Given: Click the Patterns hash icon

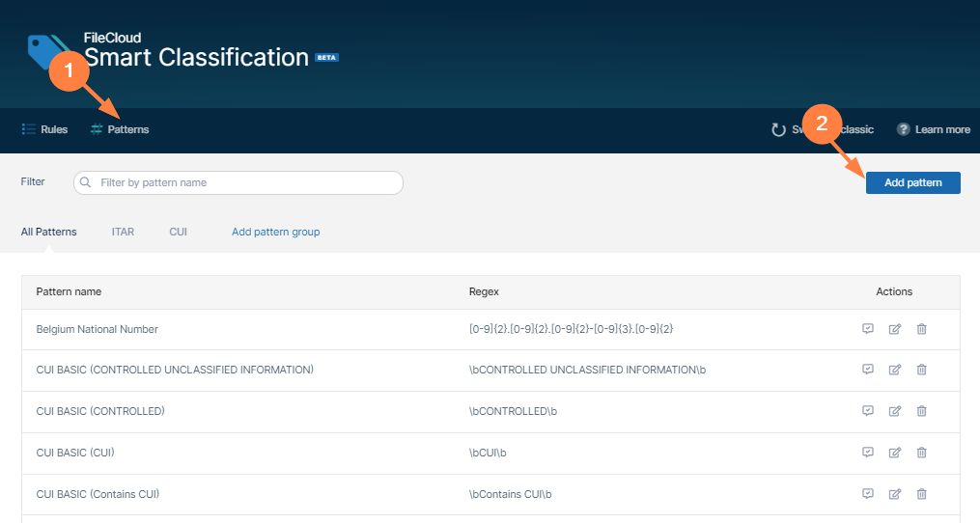Looking at the screenshot, I should click(x=97, y=129).
